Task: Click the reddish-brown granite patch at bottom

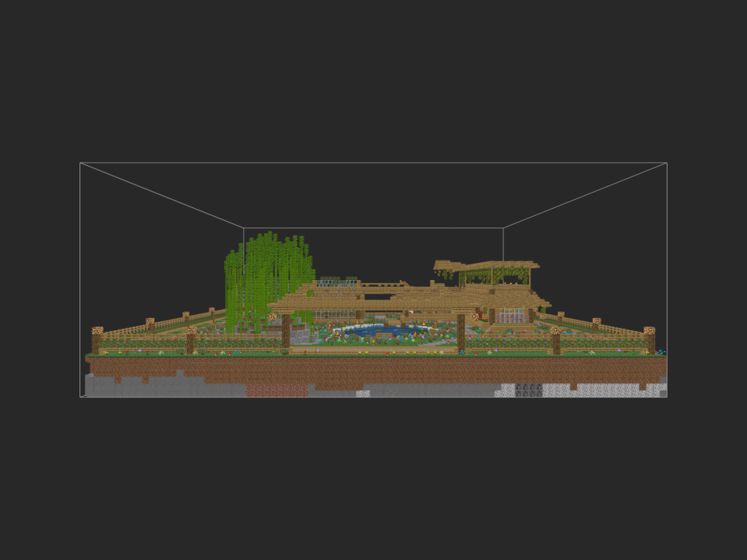Action: click(276, 391)
